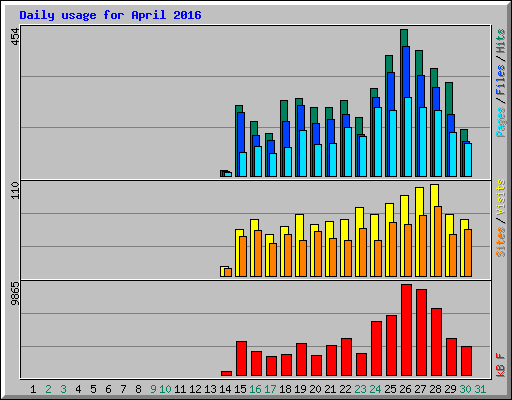The width and height of the screenshot is (512, 400).
Task: Select green weekend day 23 label
Action: click(x=360, y=389)
